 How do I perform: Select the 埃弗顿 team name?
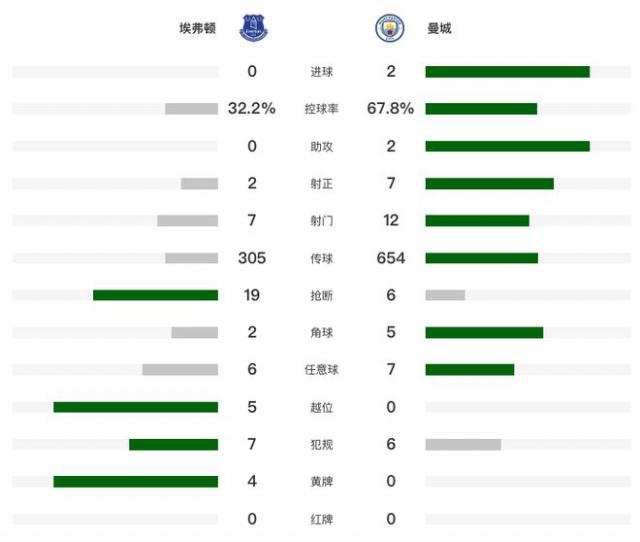(x=197, y=29)
